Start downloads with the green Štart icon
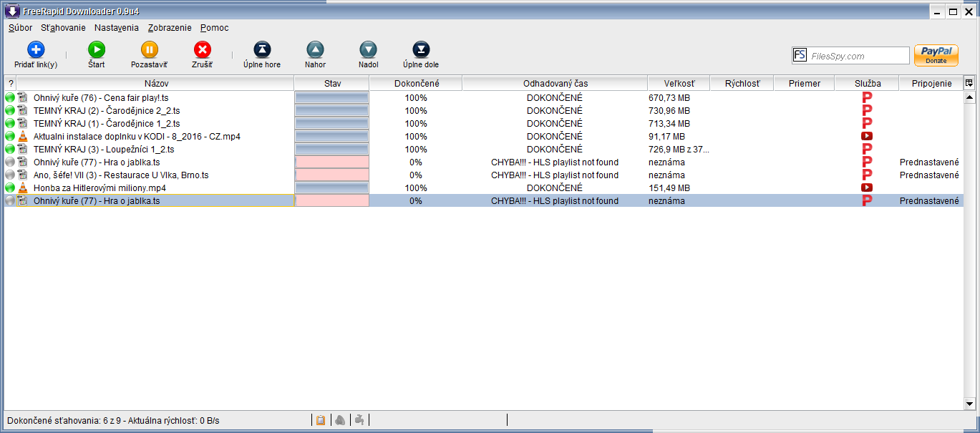This screenshot has height=433, width=980. pyautogui.click(x=97, y=49)
